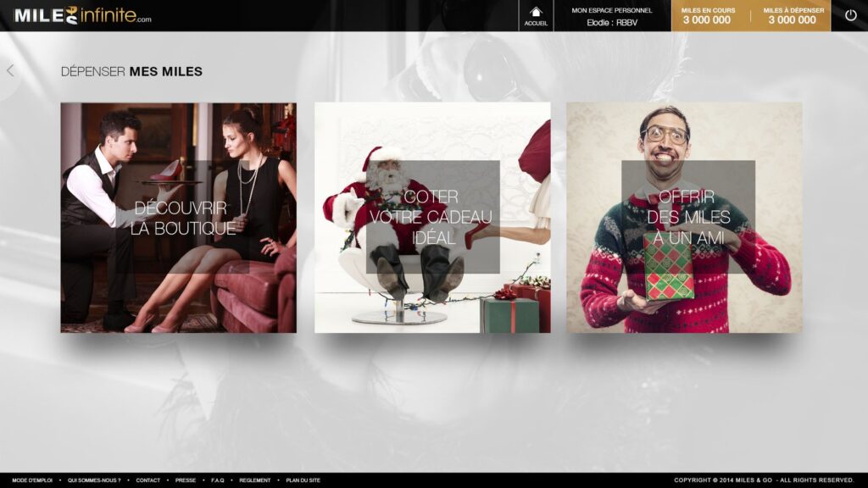View Miles en cours balance

click(707, 16)
